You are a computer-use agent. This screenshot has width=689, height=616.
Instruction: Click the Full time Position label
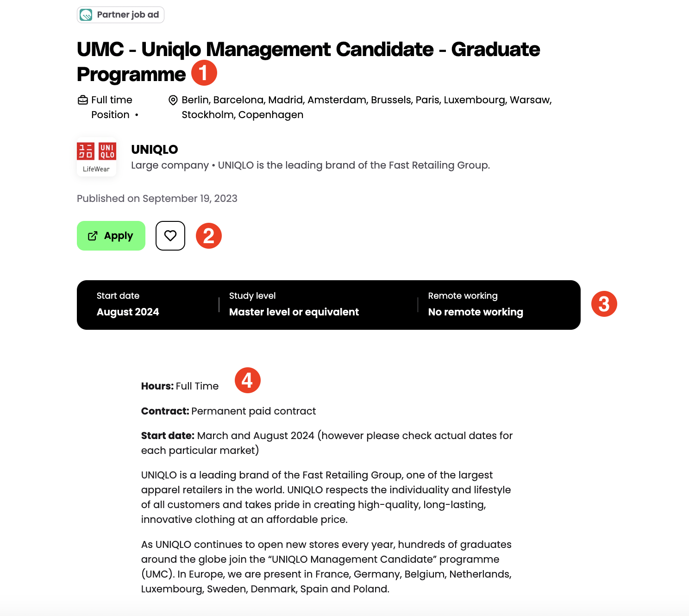112,107
